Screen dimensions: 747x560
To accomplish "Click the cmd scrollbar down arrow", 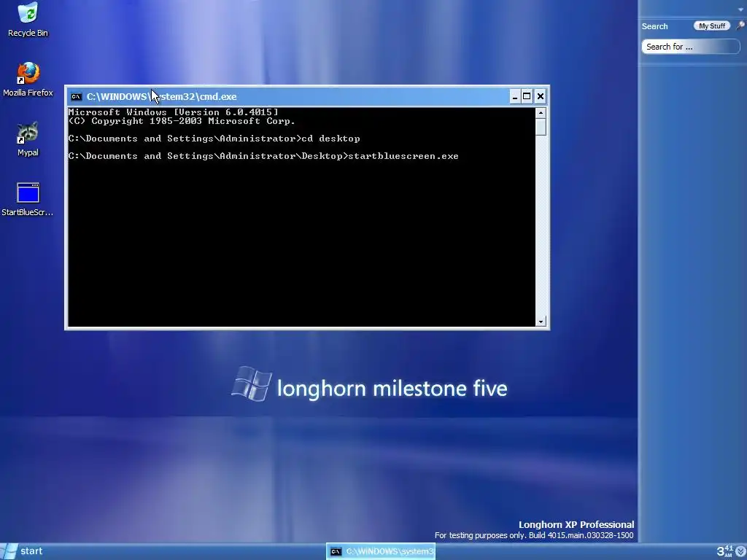I will pos(541,322).
